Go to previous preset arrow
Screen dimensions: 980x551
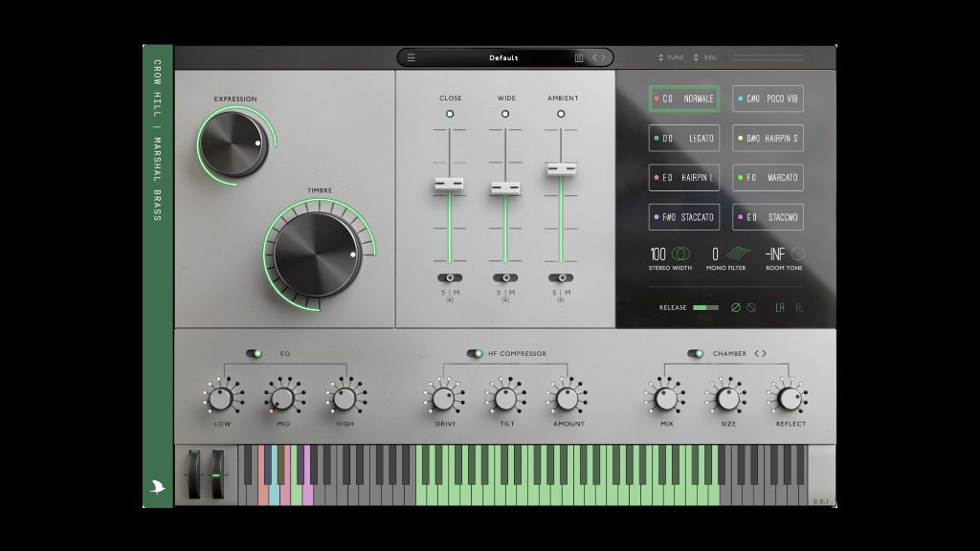pyautogui.click(x=595, y=57)
